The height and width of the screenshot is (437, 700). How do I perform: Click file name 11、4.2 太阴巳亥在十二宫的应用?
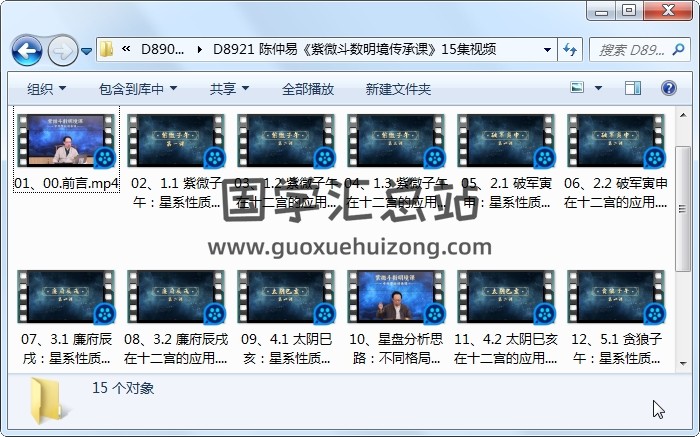click(x=506, y=349)
